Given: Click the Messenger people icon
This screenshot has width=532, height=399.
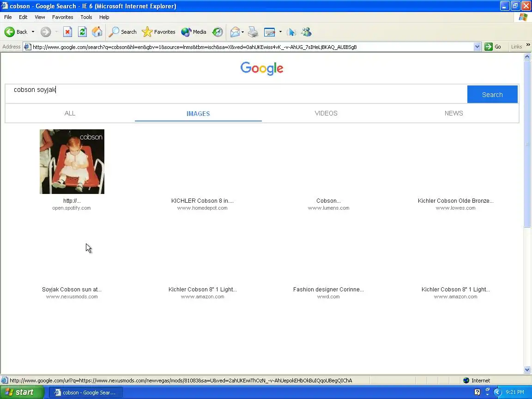Looking at the screenshot, I should 306,32.
